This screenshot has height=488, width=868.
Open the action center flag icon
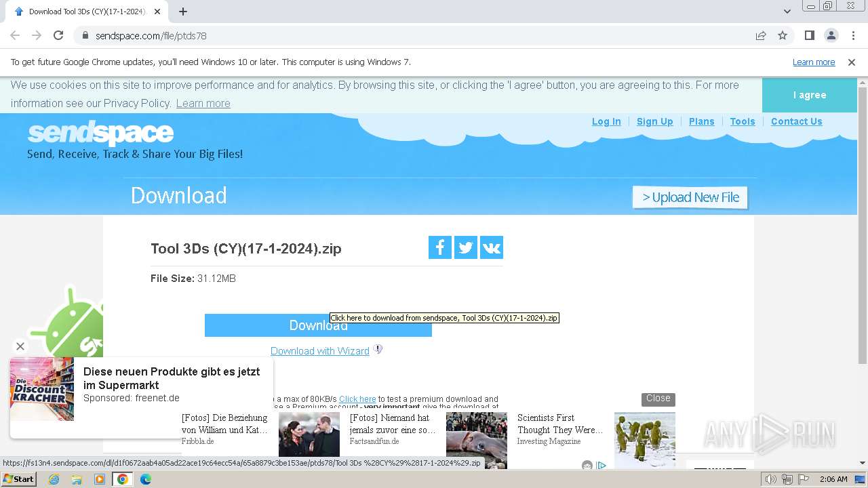coord(804,479)
